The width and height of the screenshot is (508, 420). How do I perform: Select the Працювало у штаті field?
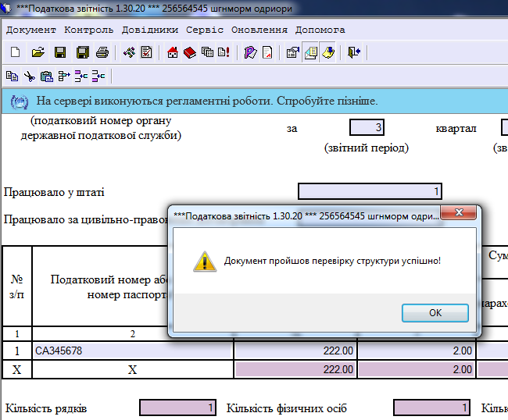370,191
